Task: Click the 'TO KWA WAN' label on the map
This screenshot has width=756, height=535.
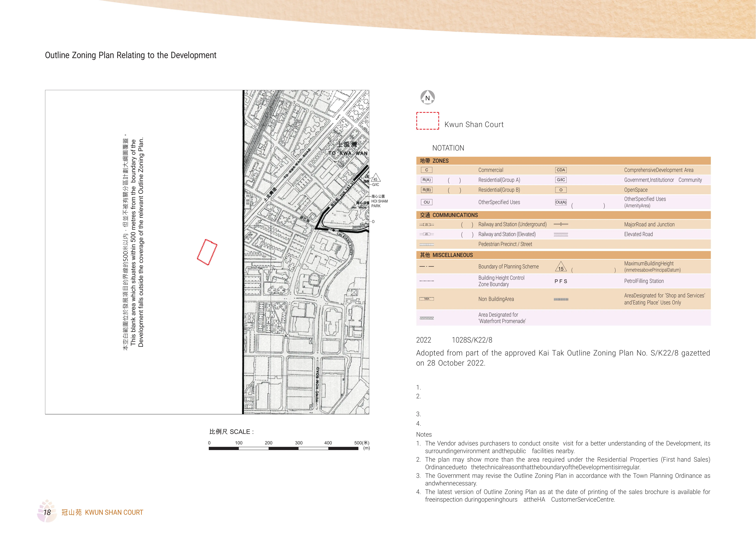Action: tap(348, 153)
